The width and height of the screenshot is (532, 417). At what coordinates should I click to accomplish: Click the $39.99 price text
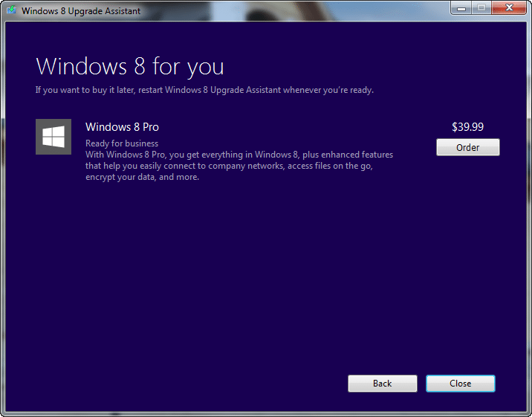pos(467,127)
